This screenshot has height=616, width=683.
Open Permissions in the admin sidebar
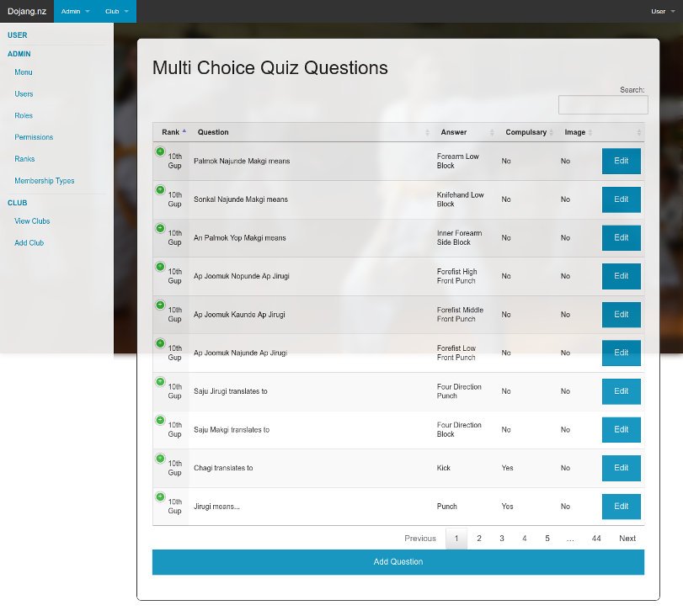[x=34, y=137]
